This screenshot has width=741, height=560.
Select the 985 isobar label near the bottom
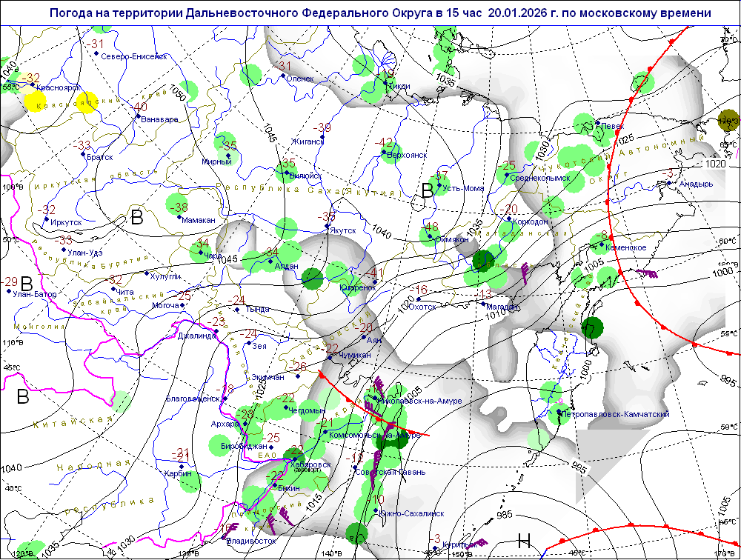click(x=505, y=515)
